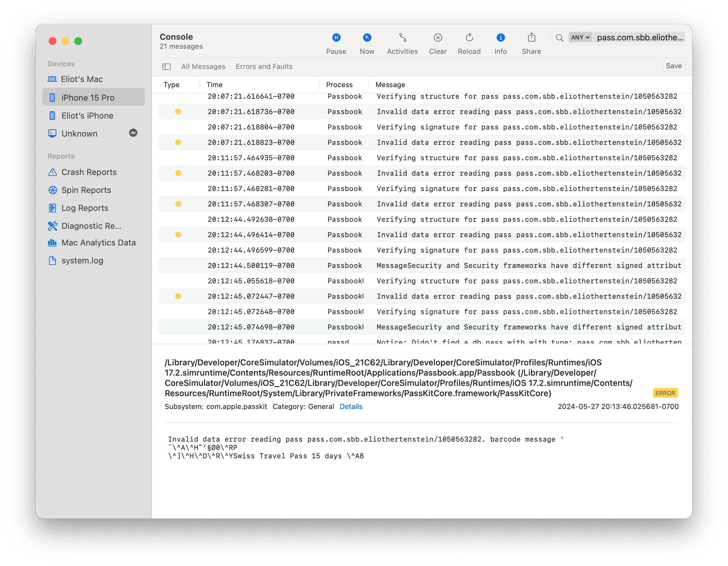Select Eliot's Mac device
This screenshot has height=566, width=728.
click(94, 79)
